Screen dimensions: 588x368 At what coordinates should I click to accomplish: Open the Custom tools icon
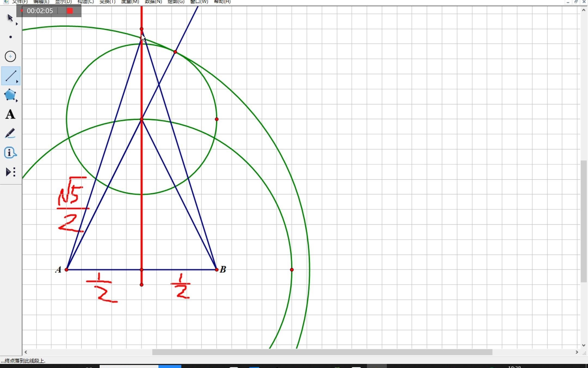[x=10, y=172]
